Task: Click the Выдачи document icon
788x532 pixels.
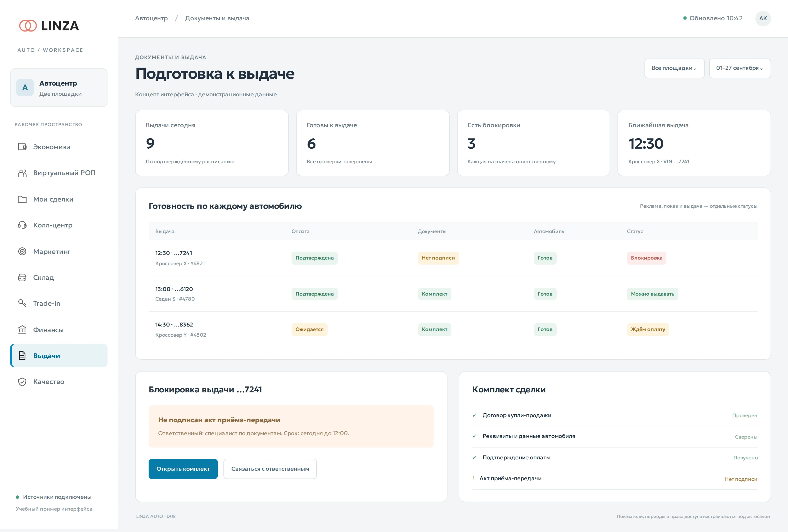Action: pos(22,355)
